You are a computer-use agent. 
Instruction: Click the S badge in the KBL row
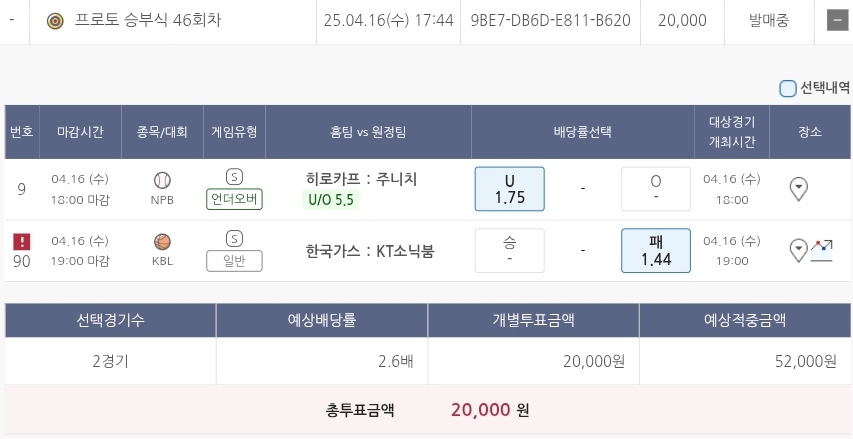click(x=234, y=238)
